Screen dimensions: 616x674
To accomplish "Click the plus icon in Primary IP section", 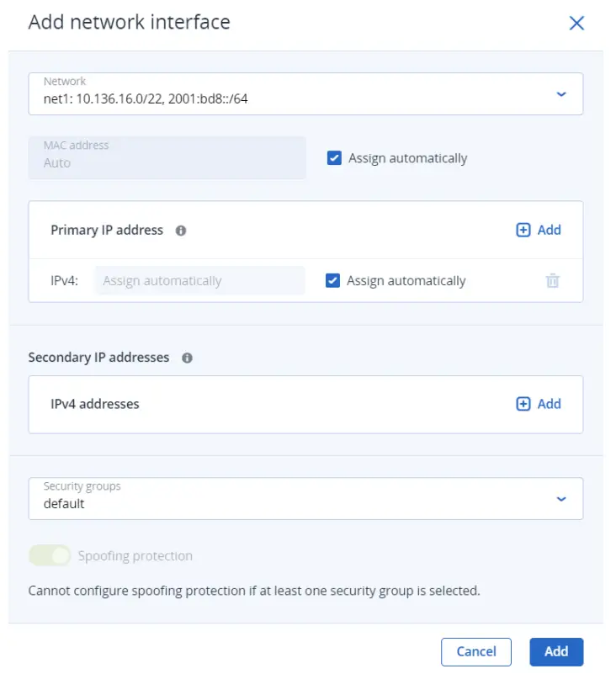I will [x=523, y=229].
